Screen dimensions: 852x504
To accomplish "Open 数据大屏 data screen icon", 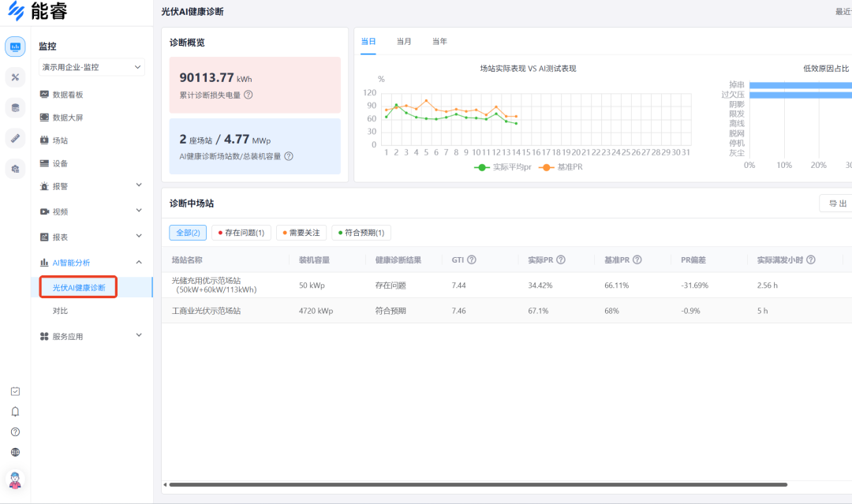I will pos(44,117).
